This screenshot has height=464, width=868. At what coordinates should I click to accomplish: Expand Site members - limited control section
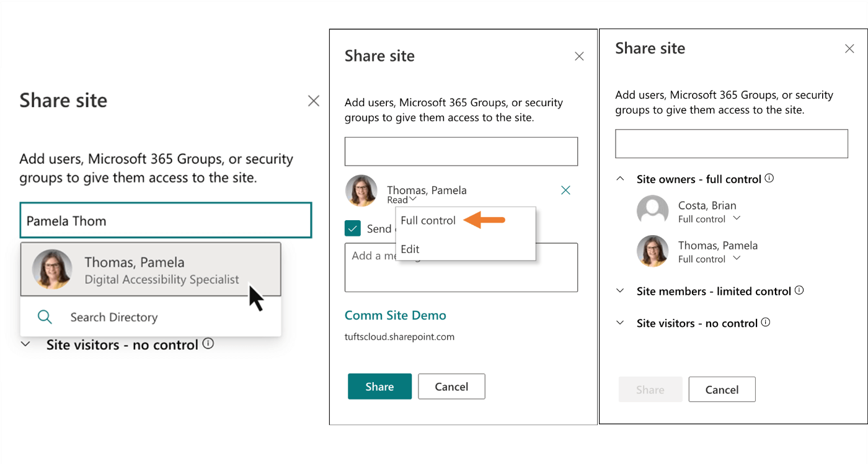620,291
